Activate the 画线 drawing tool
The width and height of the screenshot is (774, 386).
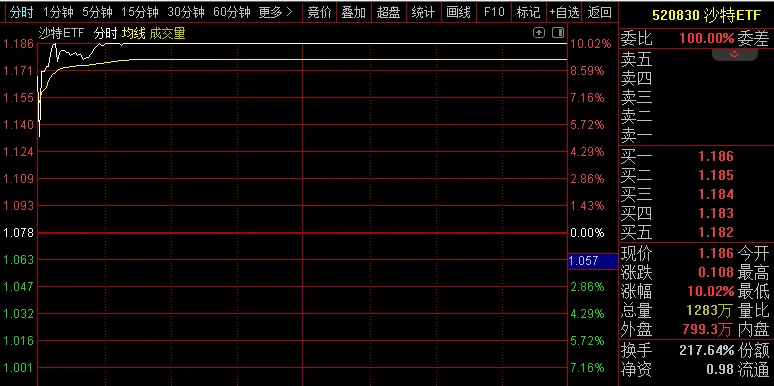(458, 12)
